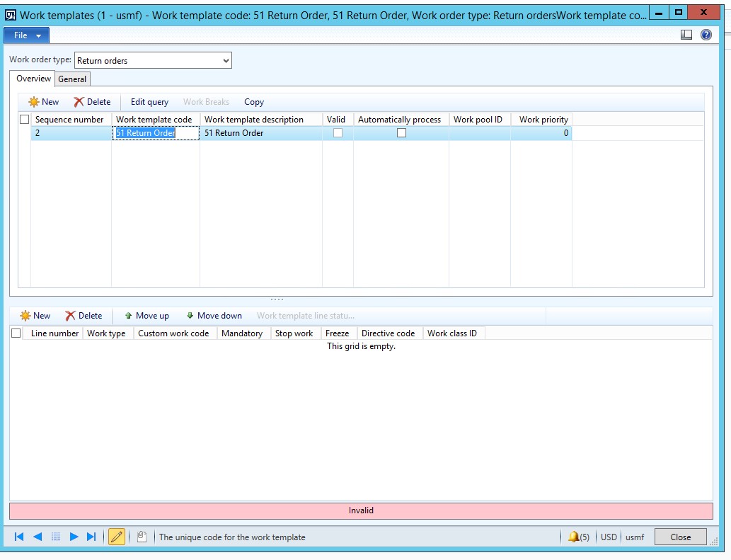Check the Automatically process checkbox

[x=401, y=133]
